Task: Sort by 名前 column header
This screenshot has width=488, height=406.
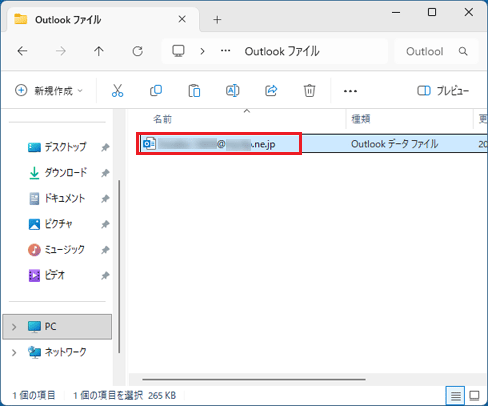Action: pos(162,119)
